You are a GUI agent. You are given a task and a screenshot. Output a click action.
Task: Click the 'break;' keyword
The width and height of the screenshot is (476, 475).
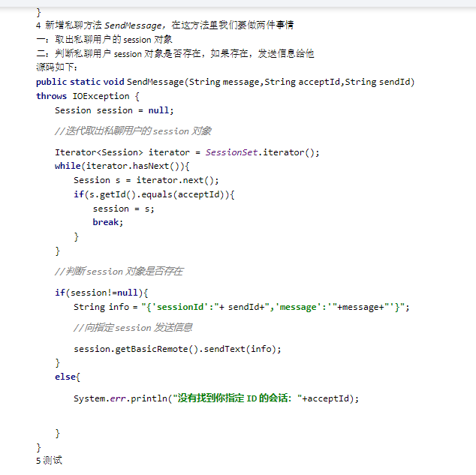tap(107, 222)
